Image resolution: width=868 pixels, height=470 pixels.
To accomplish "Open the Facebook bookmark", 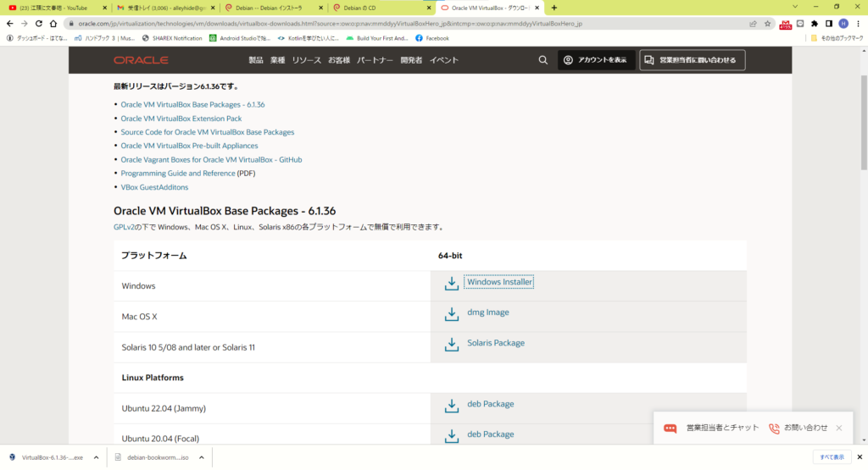I will (x=432, y=38).
